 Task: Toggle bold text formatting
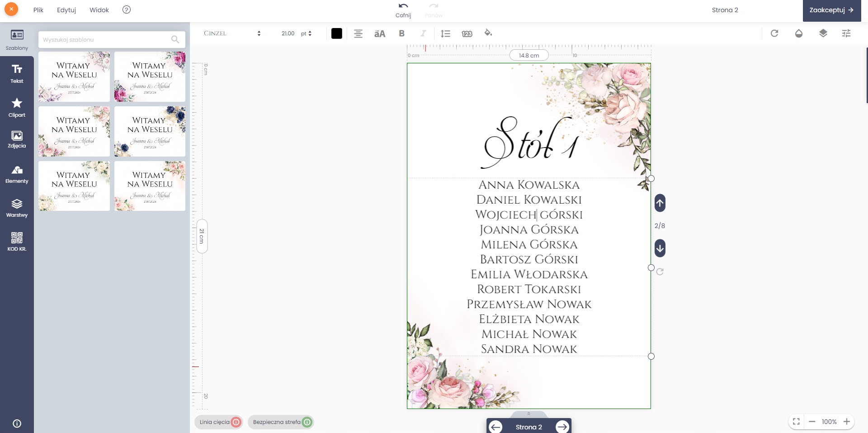pyautogui.click(x=401, y=33)
